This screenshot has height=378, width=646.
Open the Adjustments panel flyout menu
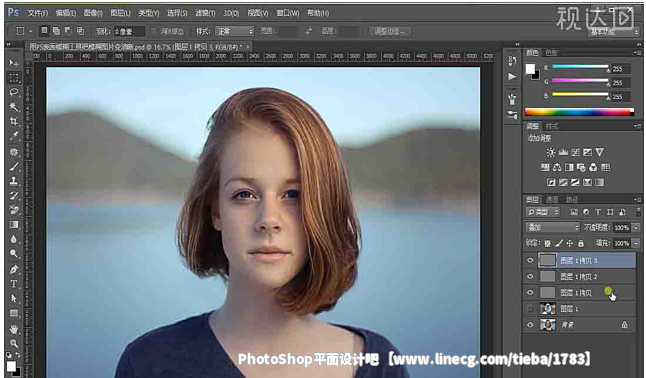[637, 126]
